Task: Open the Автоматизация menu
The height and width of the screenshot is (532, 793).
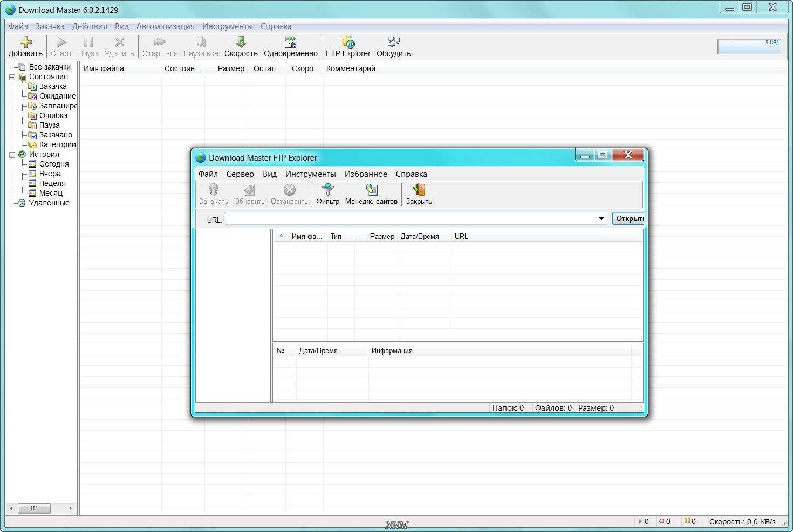Action: (166, 26)
